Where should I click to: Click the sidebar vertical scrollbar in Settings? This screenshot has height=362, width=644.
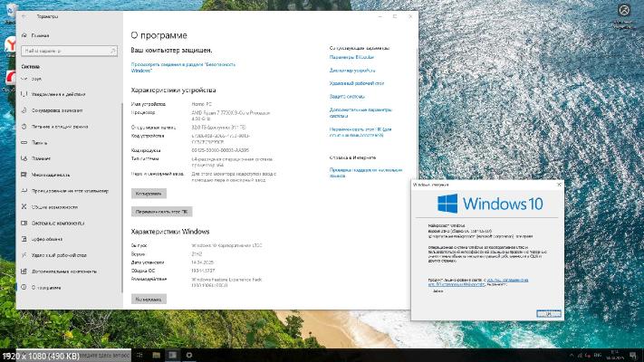pos(121,197)
